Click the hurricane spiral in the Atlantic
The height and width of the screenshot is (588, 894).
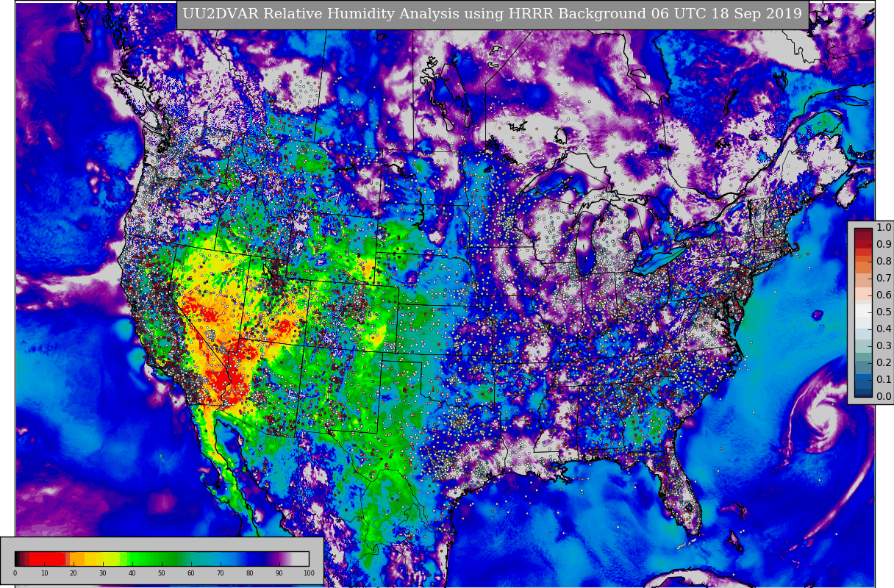coord(822,412)
